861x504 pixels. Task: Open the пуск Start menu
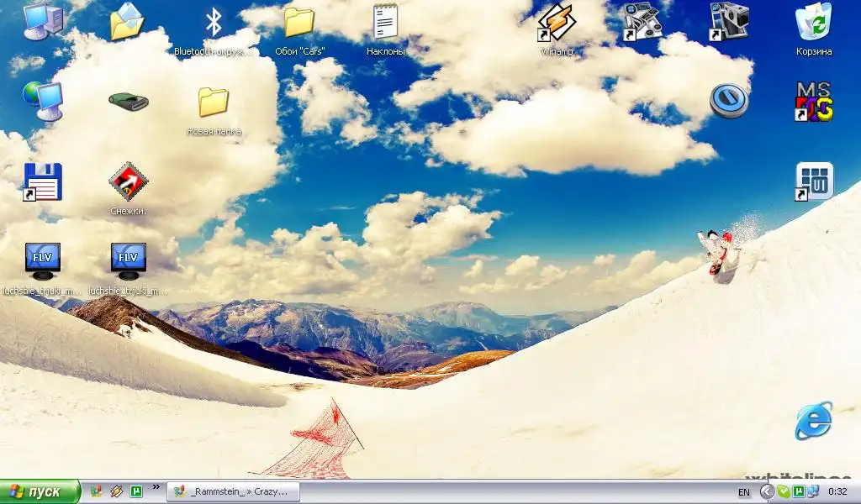click(x=40, y=491)
